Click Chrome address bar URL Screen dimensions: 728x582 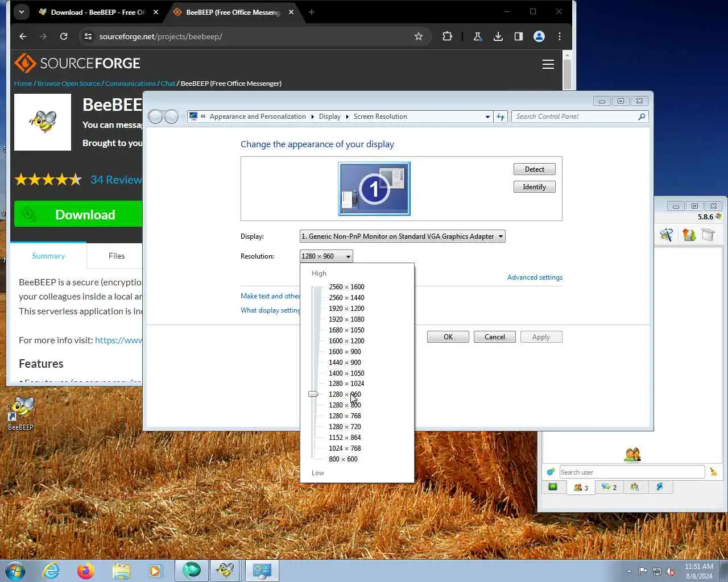point(161,36)
